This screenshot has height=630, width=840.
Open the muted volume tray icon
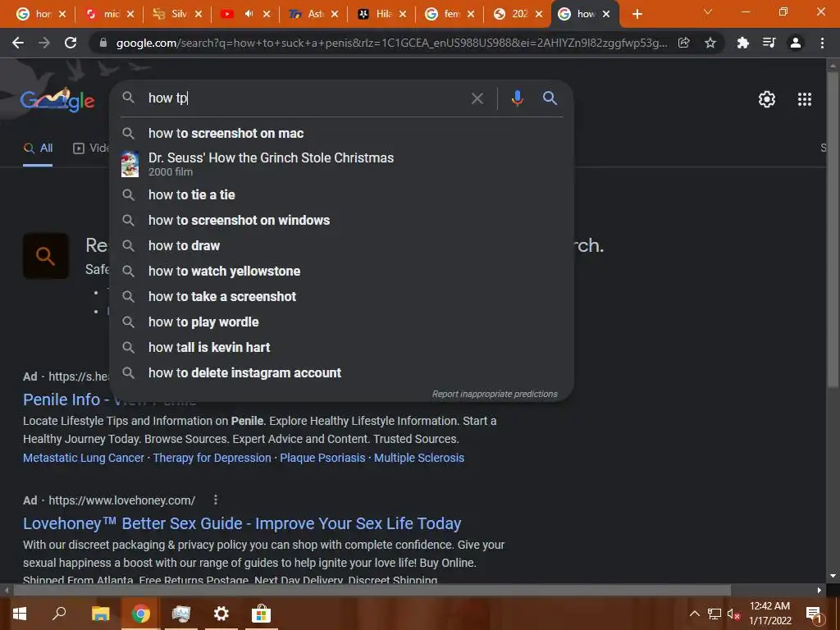click(x=733, y=614)
